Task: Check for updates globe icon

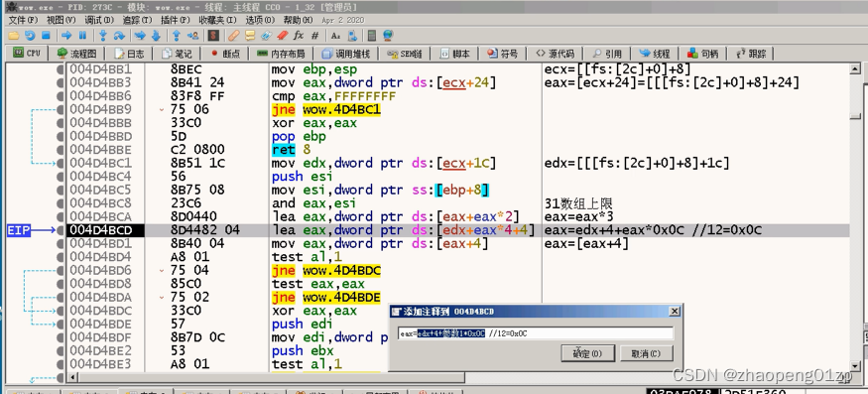Action: [x=388, y=36]
